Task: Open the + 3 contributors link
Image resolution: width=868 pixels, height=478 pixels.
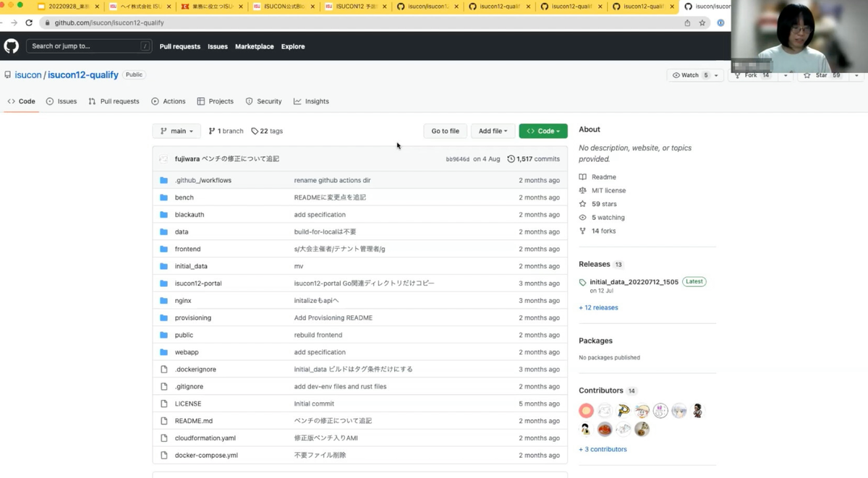Action: (603, 450)
